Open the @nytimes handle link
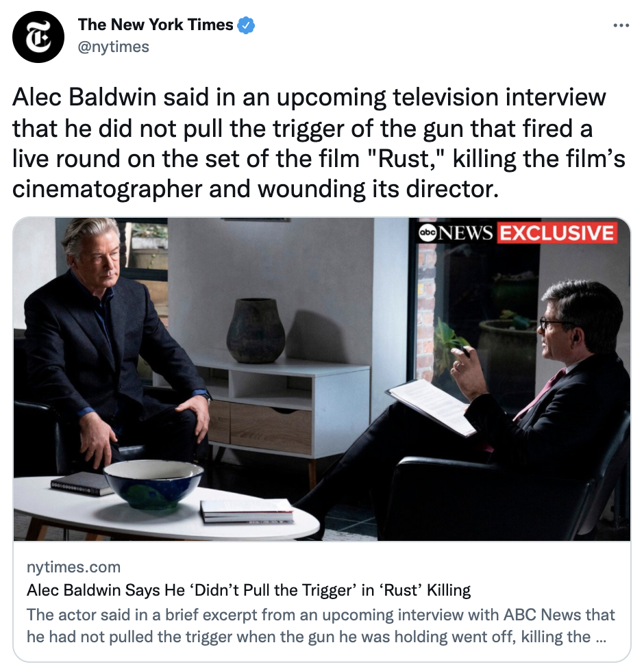This screenshot has width=644, height=671. pos(114,47)
